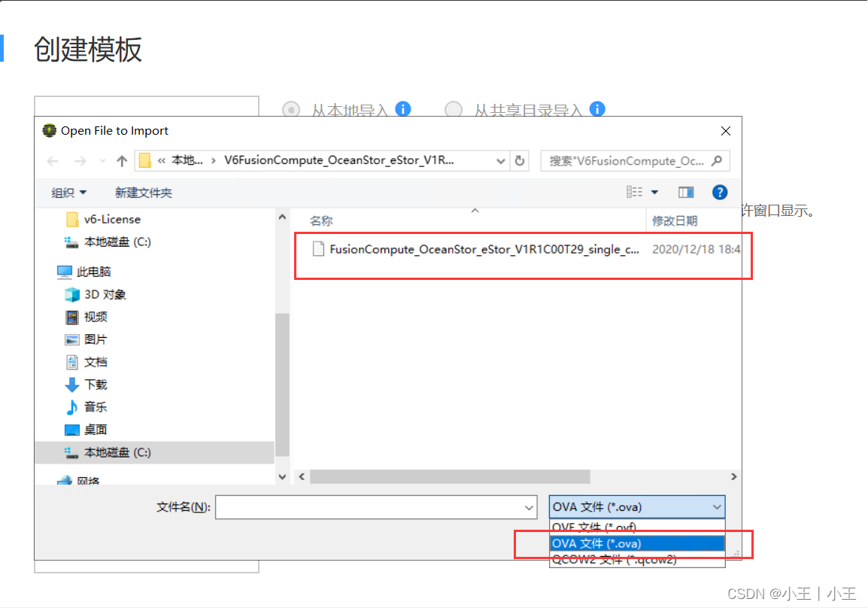Click horizontal scroll left arrow
Image resolution: width=868 pixels, height=608 pixels.
(302, 477)
